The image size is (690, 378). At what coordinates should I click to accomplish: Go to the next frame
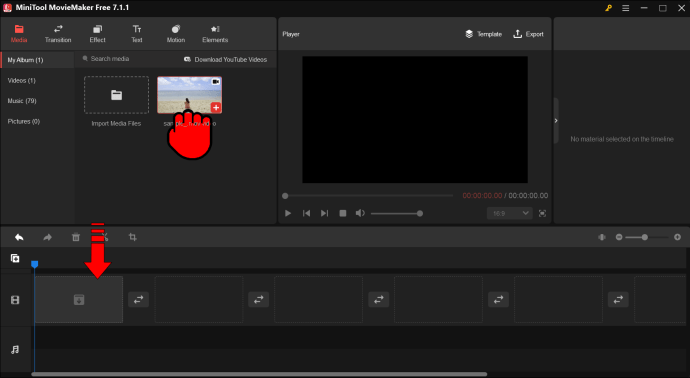tap(324, 213)
